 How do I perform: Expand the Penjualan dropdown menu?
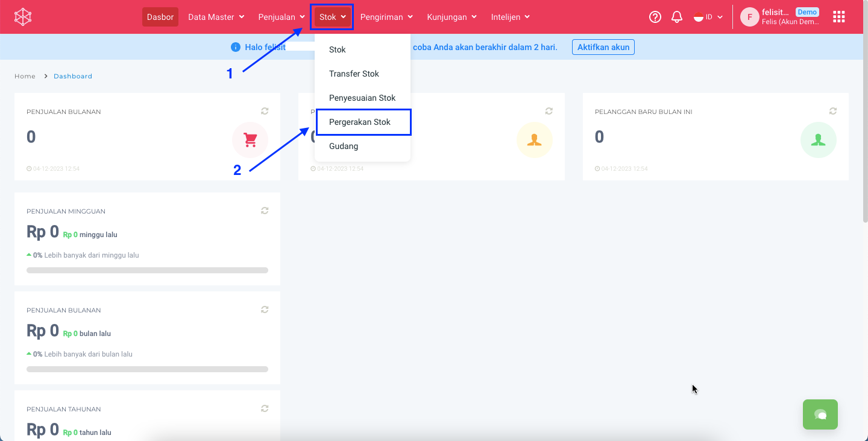[281, 17]
